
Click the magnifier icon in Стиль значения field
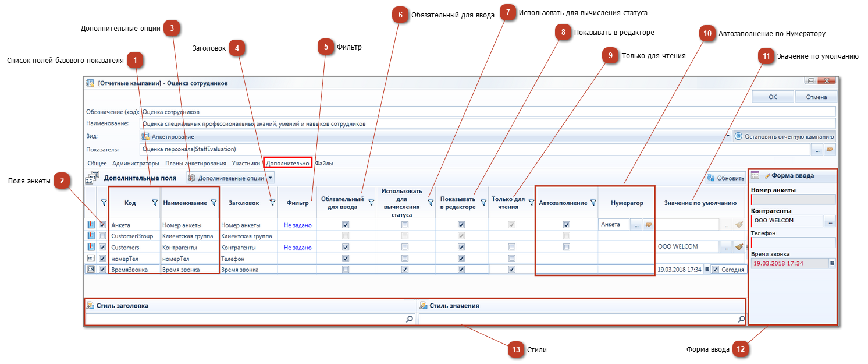tap(741, 319)
